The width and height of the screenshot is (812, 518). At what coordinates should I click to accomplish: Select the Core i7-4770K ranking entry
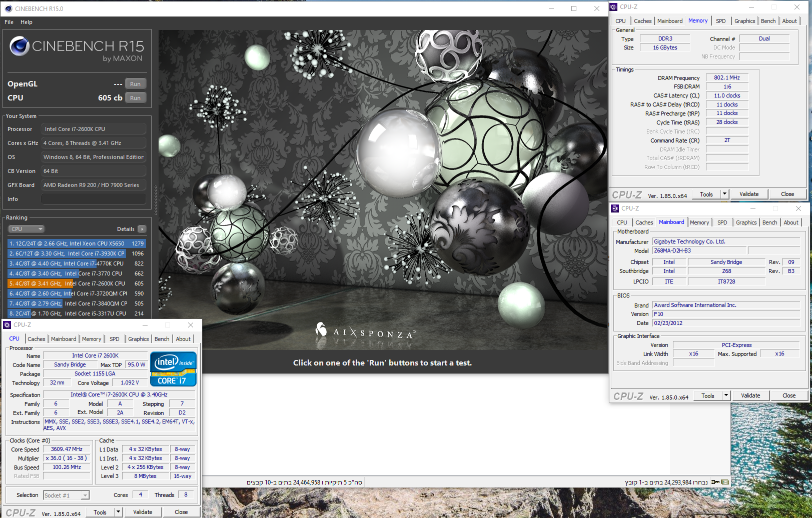(77, 263)
